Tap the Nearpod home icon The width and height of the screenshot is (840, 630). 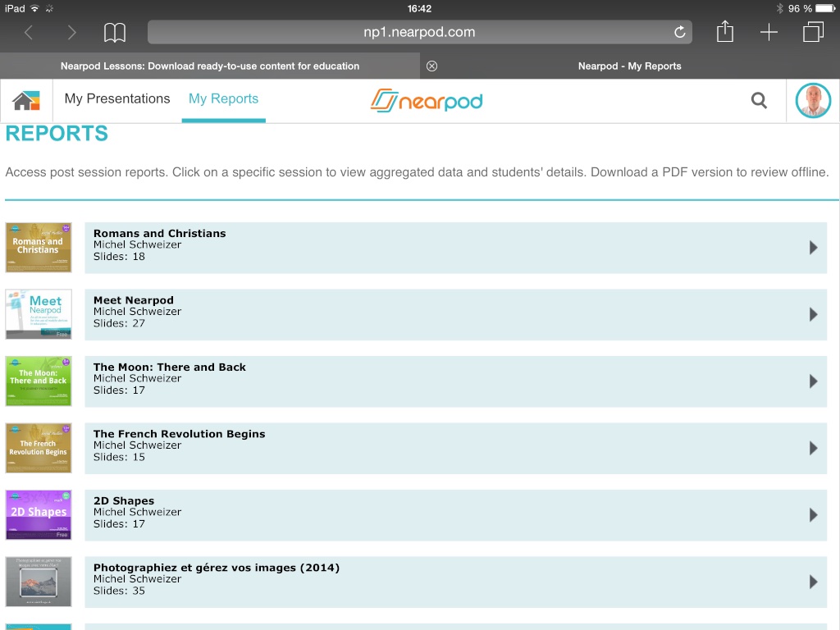[x=26, y=101]
